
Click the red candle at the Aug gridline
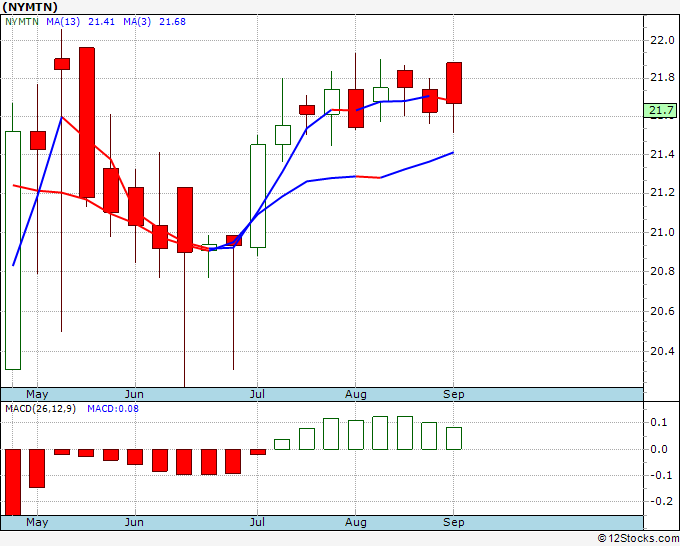point(356,108)
